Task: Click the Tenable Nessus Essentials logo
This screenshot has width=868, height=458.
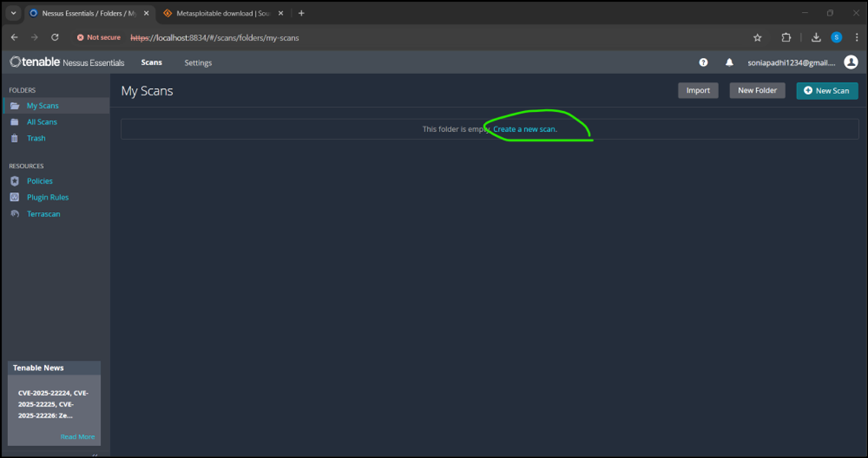Action: (x=67, y=62)
